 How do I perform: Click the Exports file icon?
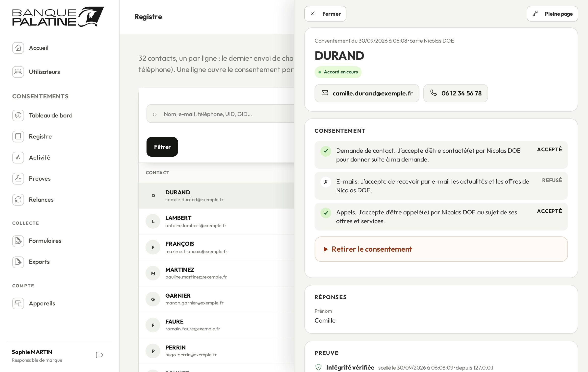(x=18, y=262)
